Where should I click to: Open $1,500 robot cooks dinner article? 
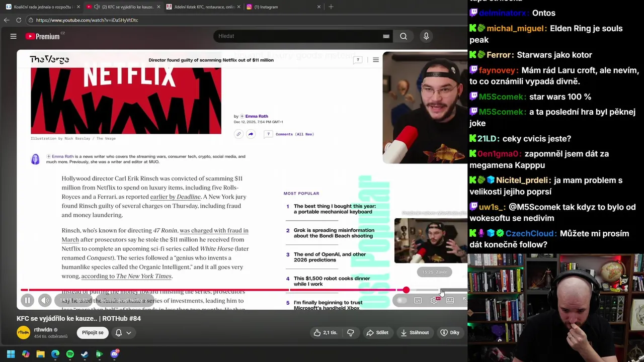(x=332, y=281)
